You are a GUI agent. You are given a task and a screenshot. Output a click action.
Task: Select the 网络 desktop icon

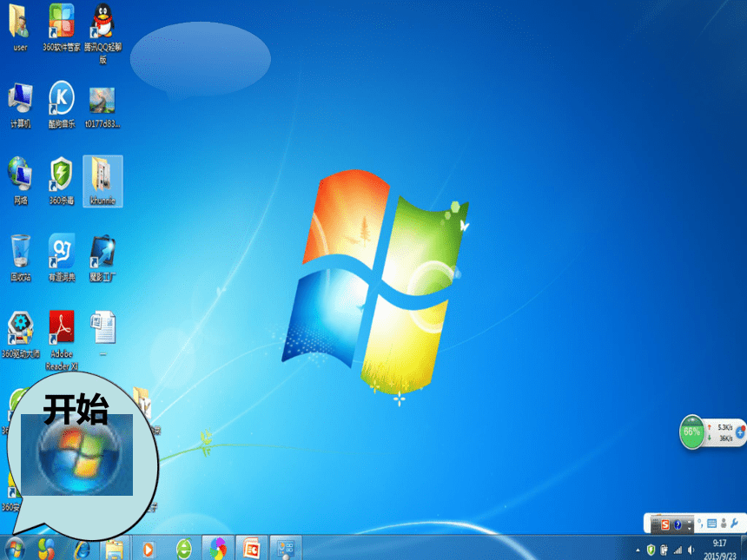(x=20, y=181)
